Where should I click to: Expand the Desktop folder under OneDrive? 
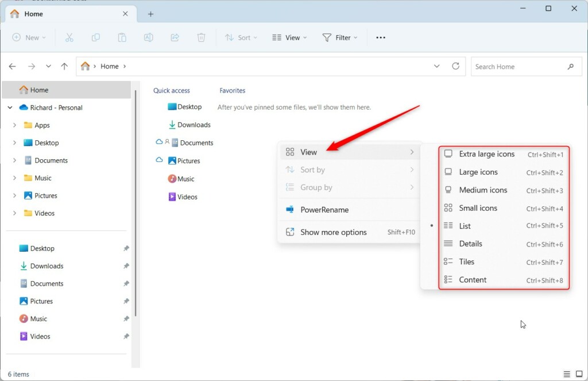click(x=14, y=143)
